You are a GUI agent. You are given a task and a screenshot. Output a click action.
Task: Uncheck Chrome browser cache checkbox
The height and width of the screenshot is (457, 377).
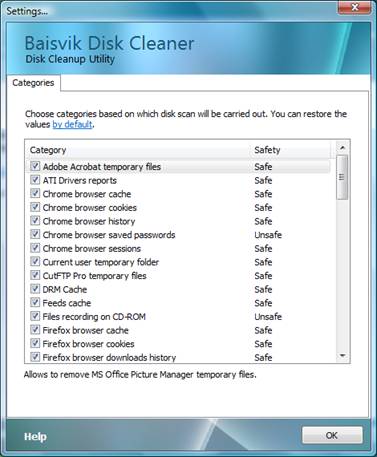pos(35,193)
